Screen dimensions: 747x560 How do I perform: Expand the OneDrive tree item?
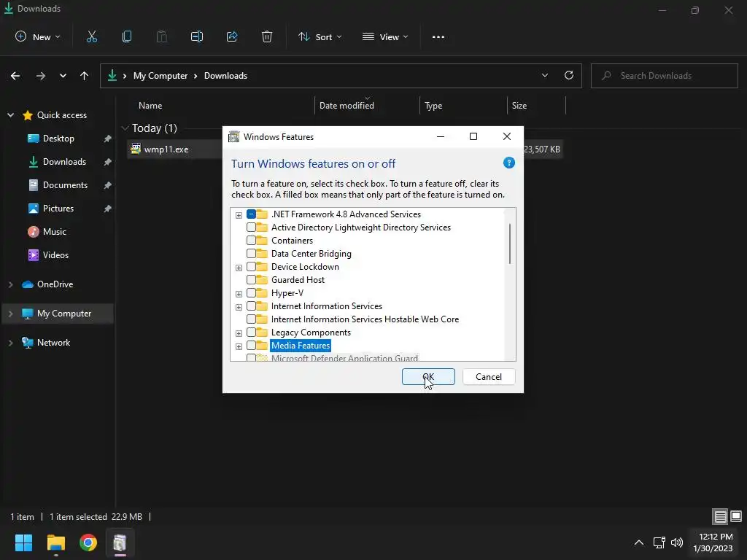click(10, 284)
